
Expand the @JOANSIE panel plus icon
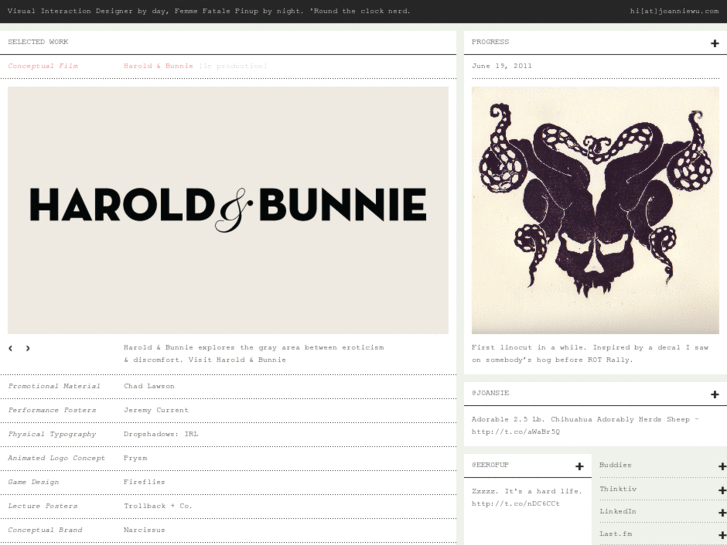coord(714,394)
